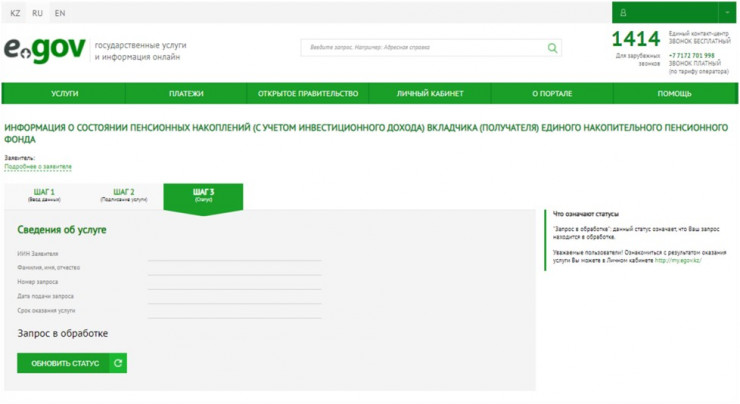
Task: Expand Подробнее о заявителе details
Action: [x=38, y=167]
